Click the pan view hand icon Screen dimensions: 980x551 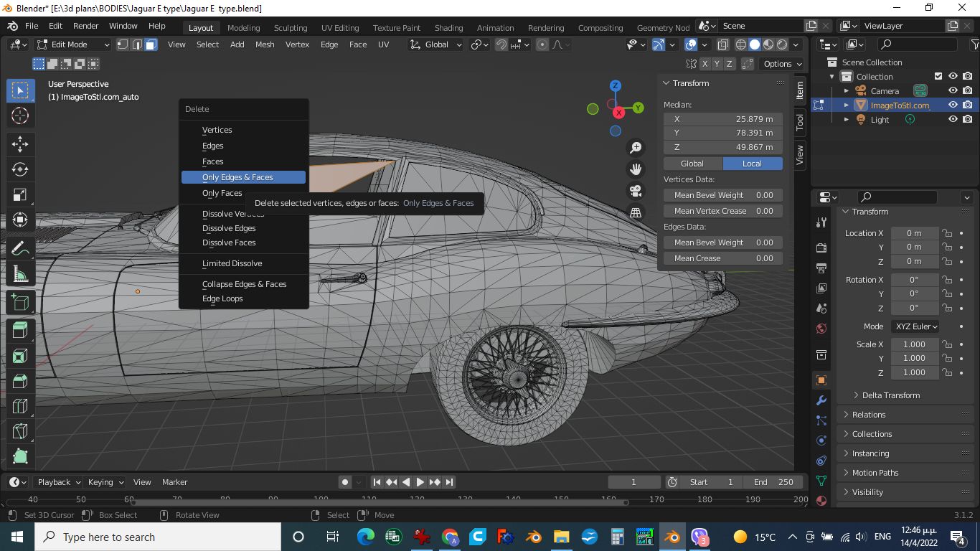[636, 169]
